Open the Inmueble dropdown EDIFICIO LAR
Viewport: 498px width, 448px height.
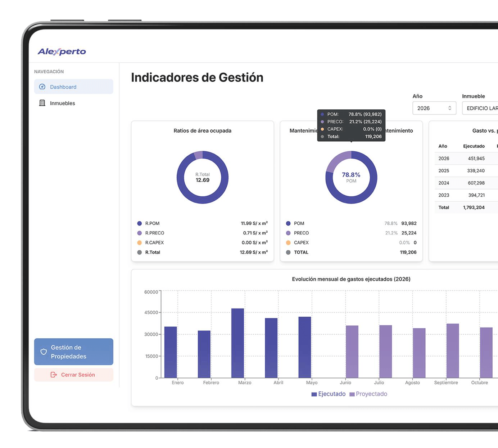point(480,108)
